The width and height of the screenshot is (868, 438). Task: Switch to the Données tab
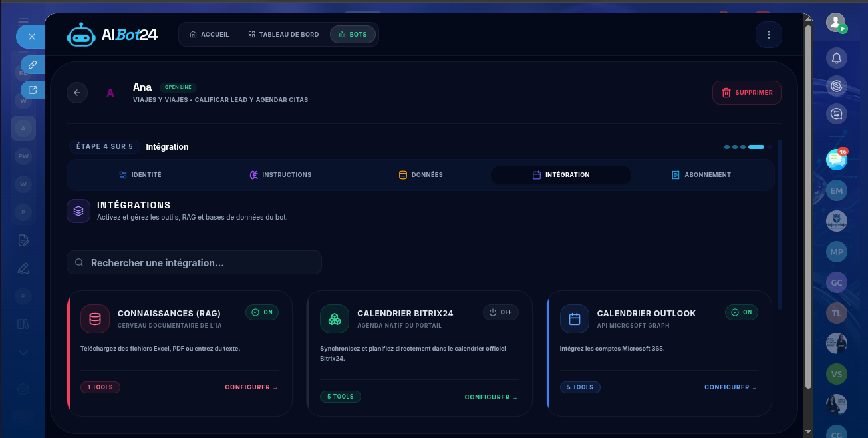[420, 175]
